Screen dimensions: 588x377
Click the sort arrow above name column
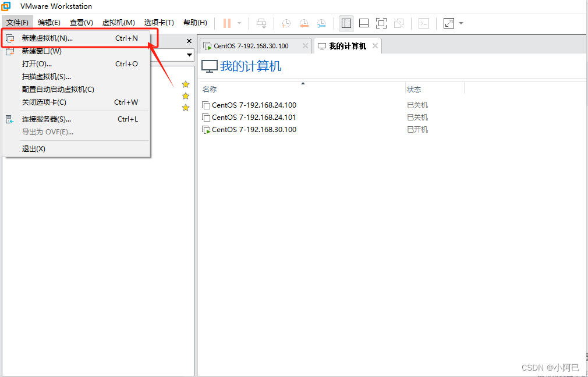coord(303,83)
